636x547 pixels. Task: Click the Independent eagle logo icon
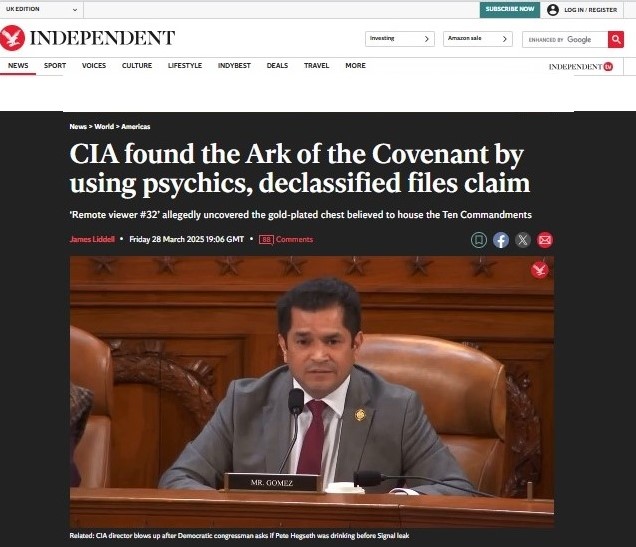click(x=12, y=38)
